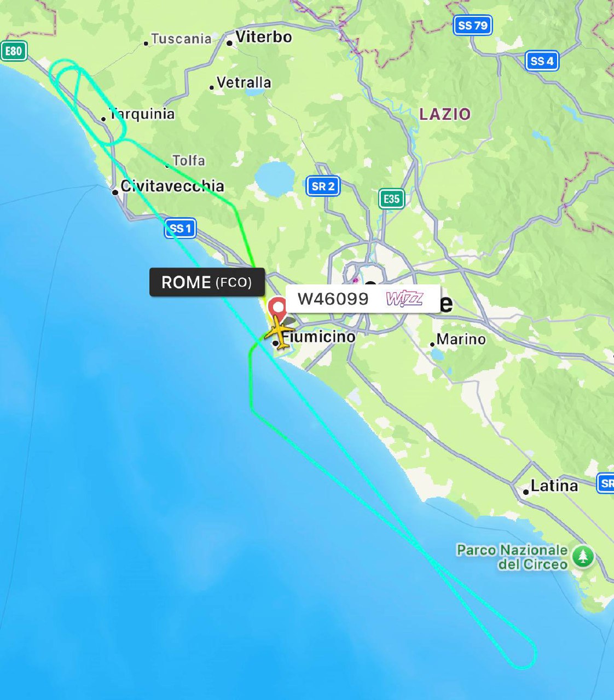Click the SS 79 road shield
This screenshot has width=614, height=700.
473,25
